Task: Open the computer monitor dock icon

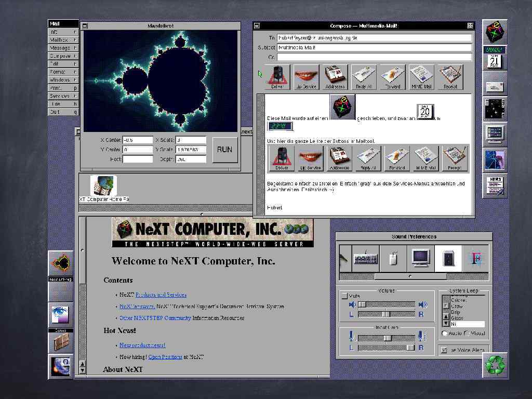Action: click(x=495, y=135)
